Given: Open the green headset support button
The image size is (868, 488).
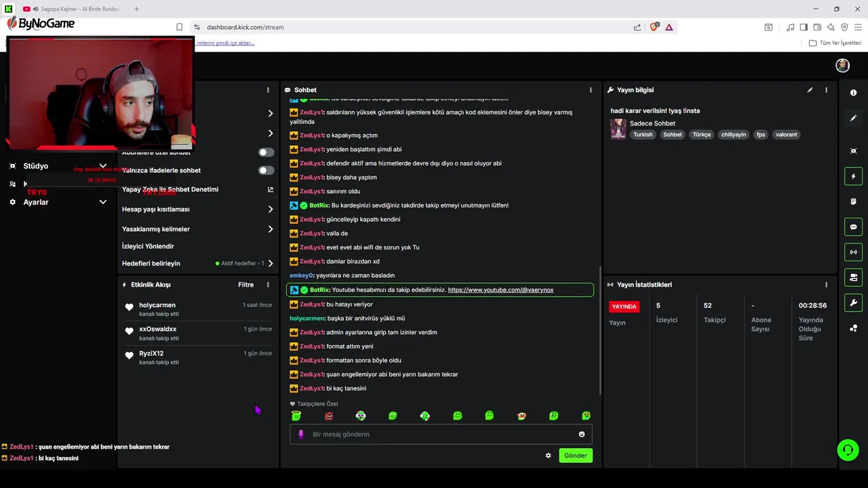Looking at the screenshot, I should [848, 450].
